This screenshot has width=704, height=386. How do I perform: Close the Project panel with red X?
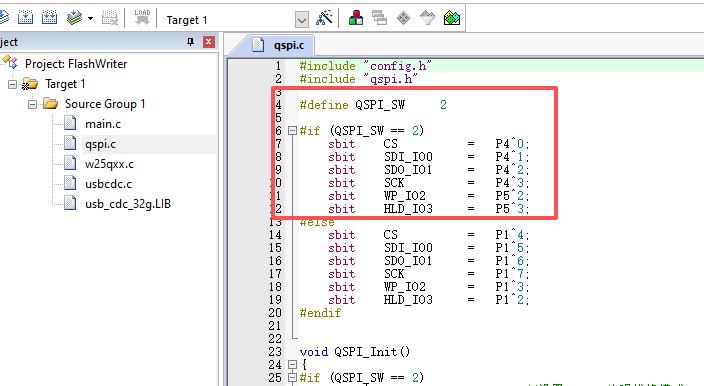click(x=208, y=42)
